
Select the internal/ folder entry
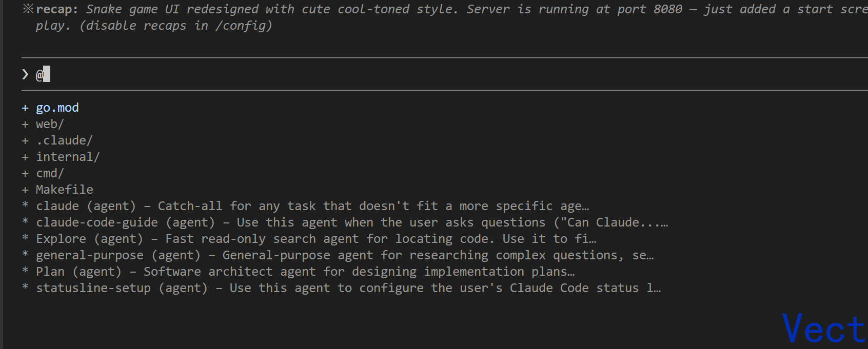(x=68, y=157)
